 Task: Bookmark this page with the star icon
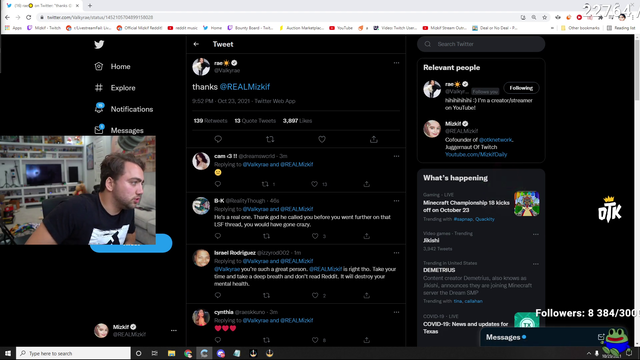pyautogui.click(x=544, y=18)
